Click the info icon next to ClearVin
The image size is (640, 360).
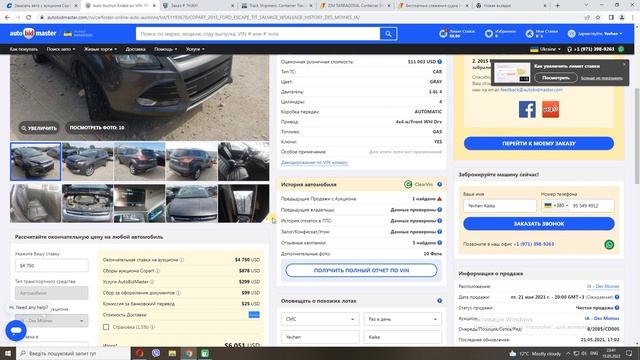coord(440,184)
